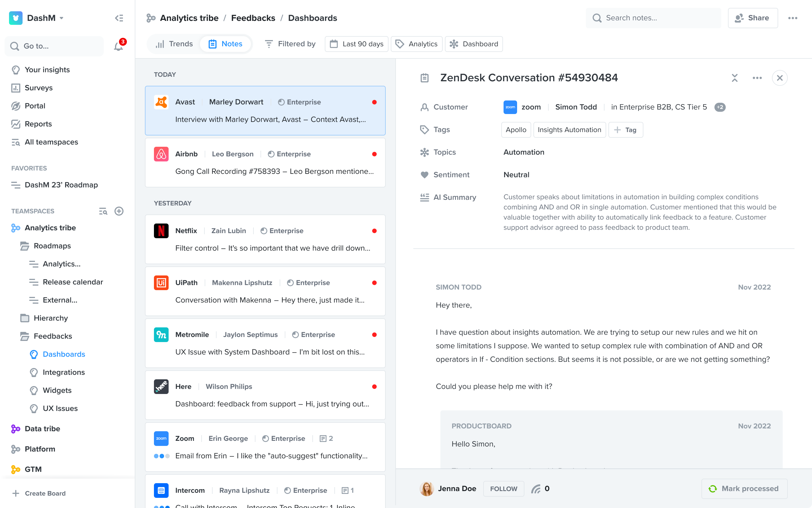Click the Netflix logo on note

pyautogui.click(x=161, y=231)
